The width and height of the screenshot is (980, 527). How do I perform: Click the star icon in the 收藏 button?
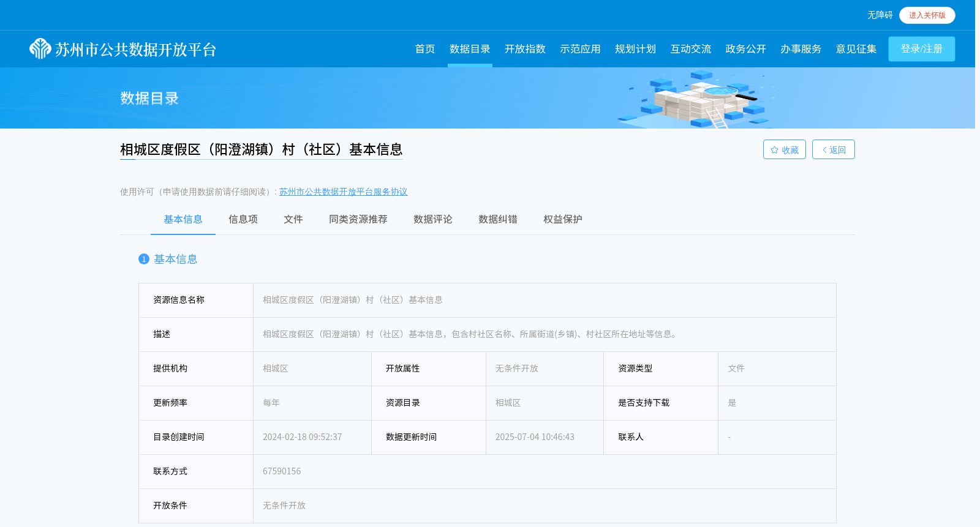click(x=774, y=150)
